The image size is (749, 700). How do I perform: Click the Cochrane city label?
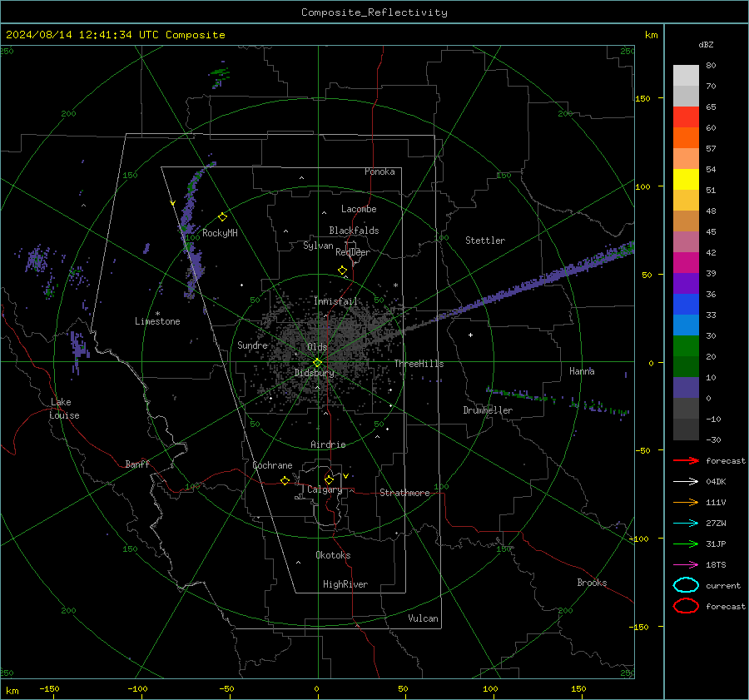pos(272,465)
